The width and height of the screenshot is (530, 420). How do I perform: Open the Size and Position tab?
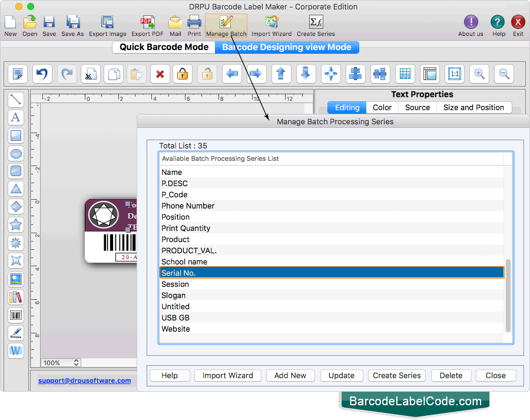(473, 108)
